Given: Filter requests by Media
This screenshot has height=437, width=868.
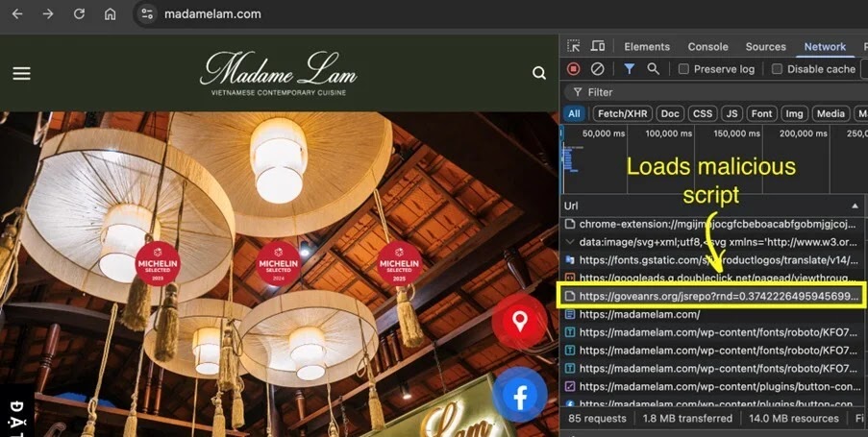Looking at the screenshot, I should coord(831,114).
